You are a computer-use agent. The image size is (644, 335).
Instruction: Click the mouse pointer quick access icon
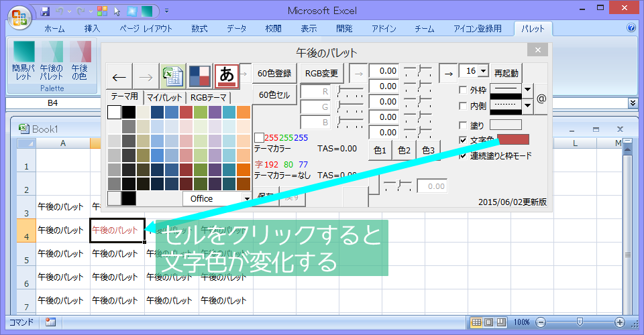click(117, 11)
